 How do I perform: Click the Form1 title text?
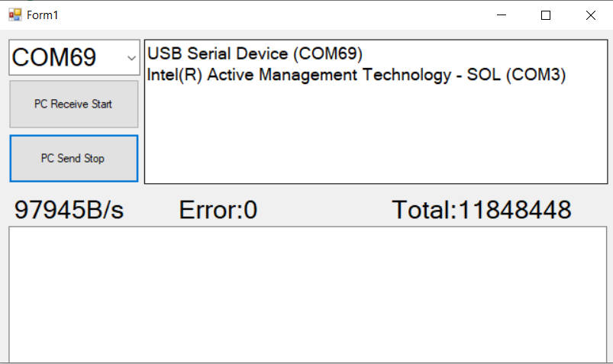coord(42,15)
